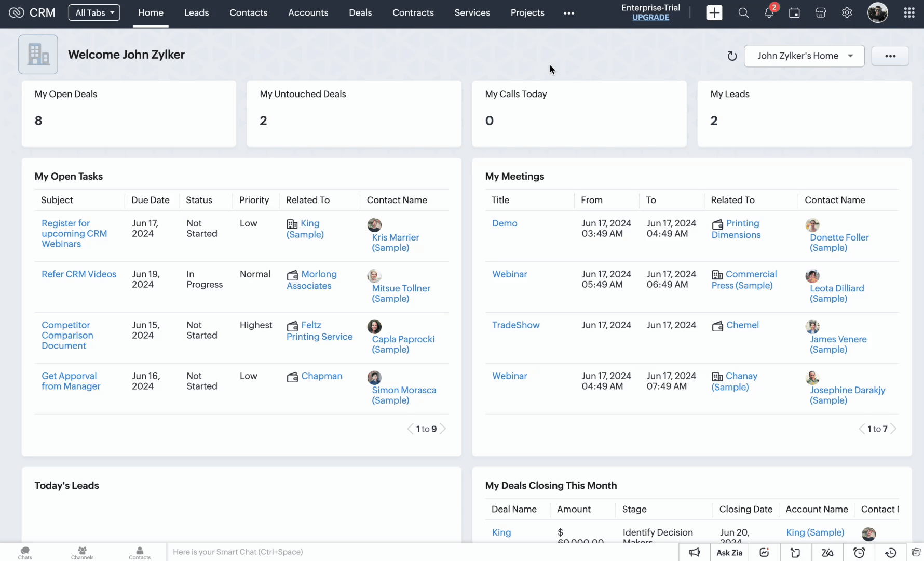Screen dimensions: 924x561
Task: Open the Competitor Comparison Document task
Action: 67,336
